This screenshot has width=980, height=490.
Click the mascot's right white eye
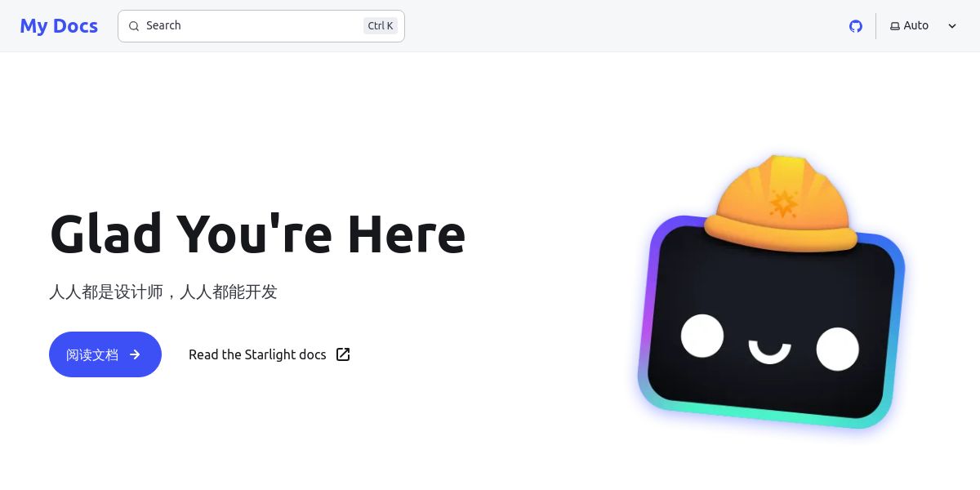point(837,349)
